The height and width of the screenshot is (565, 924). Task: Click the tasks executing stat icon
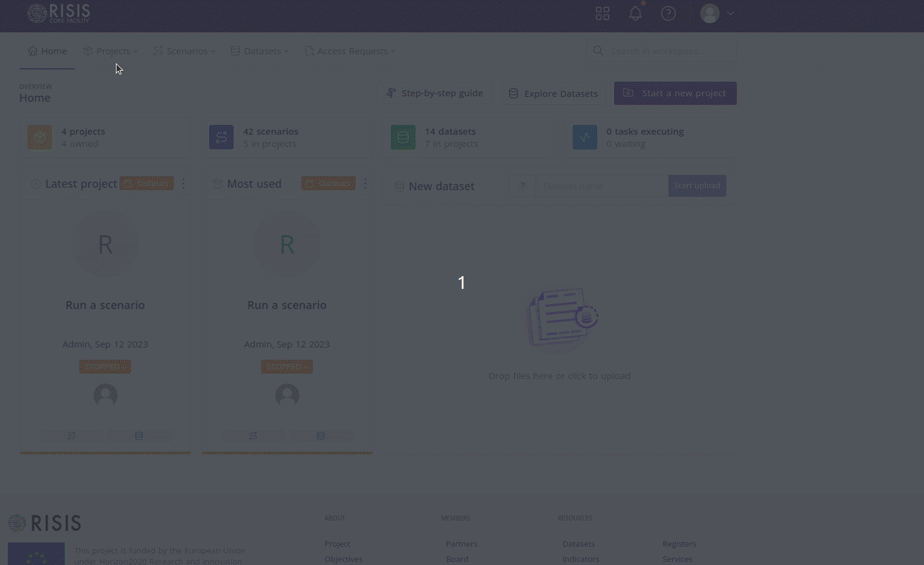[584, 137]
